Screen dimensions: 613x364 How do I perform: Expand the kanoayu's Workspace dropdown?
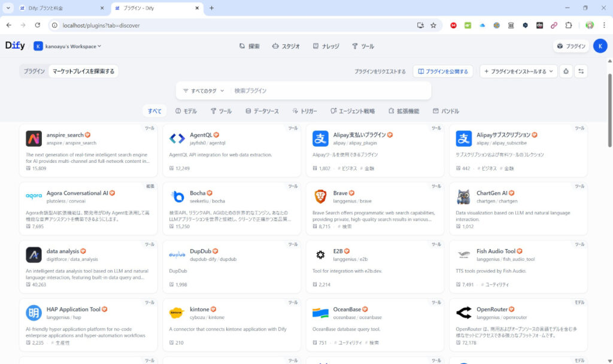click(68, 46)
